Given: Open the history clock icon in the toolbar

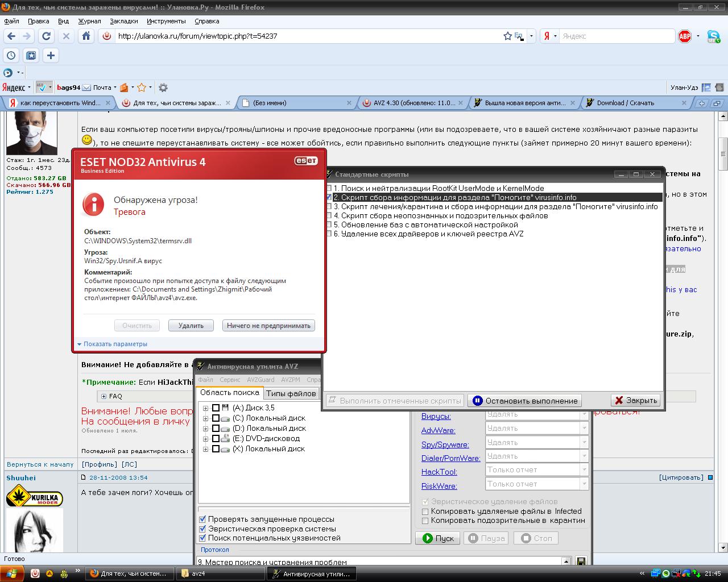Looking at the screenshot, I should [x=11, y=55].
